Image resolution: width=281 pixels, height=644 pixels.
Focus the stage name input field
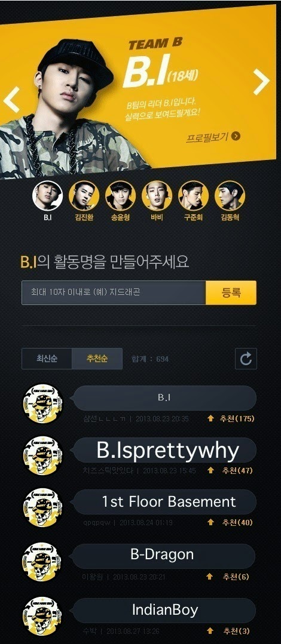click(x=114, y=293)
